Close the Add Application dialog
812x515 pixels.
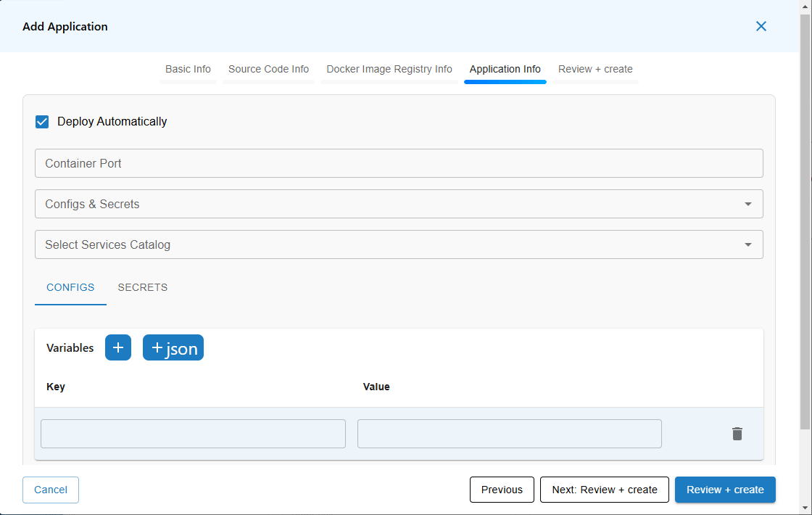(x=761, y=26)
